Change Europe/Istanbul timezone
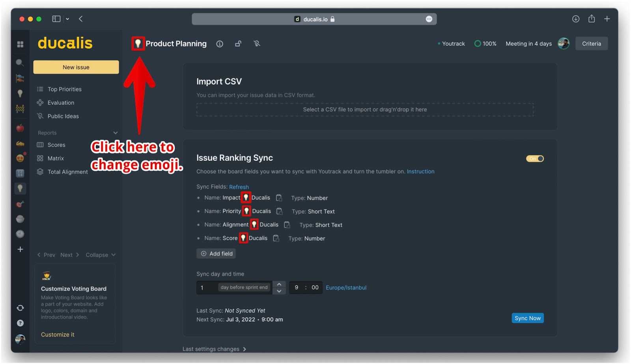 click(346, 287)
